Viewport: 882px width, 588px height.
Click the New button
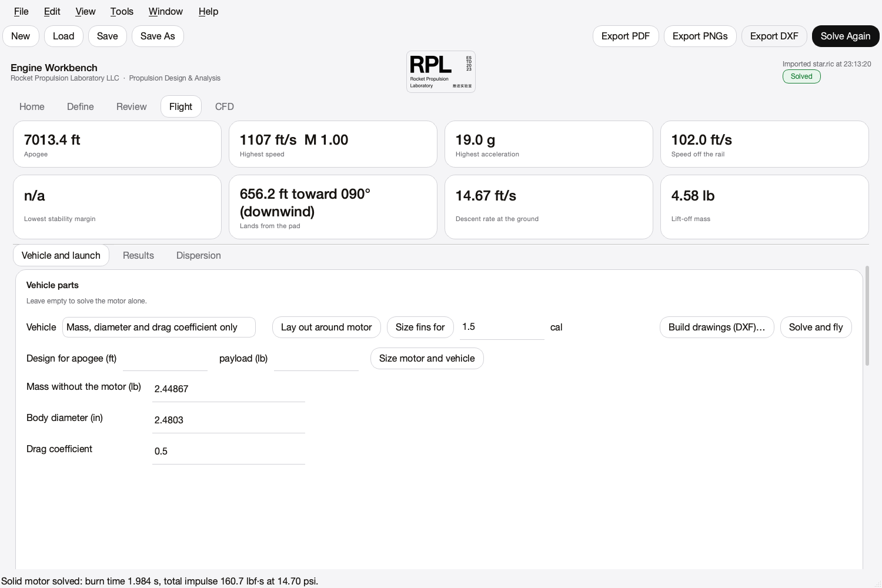pos(21,36)
